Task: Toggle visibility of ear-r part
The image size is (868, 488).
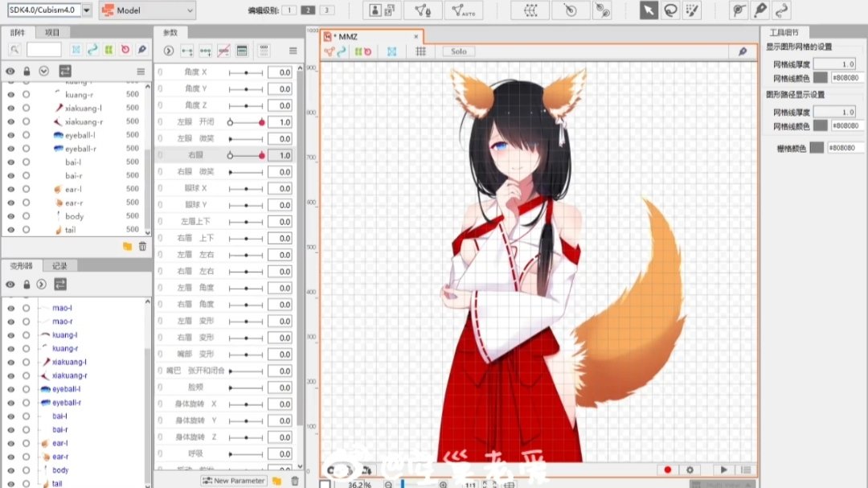Action: click(10, 203)
